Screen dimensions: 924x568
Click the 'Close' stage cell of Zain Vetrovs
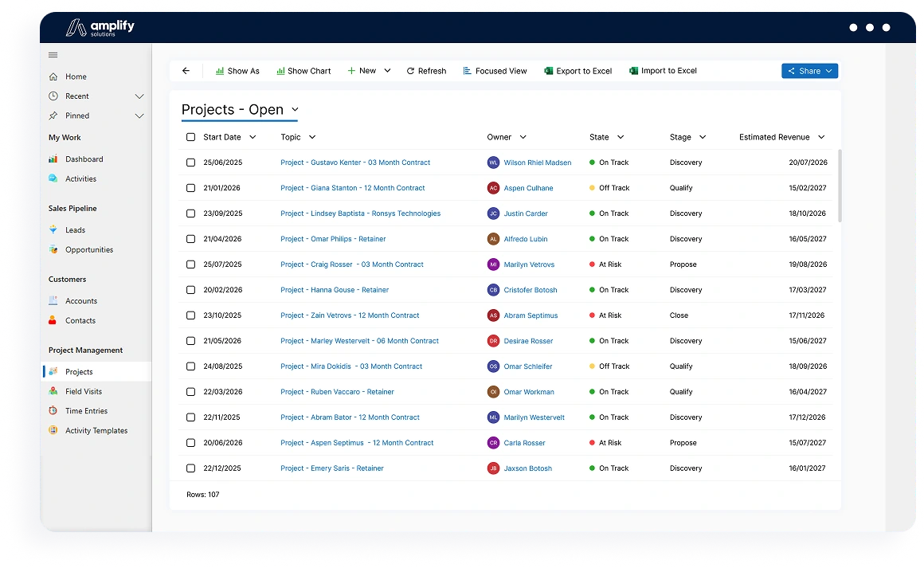pos(679,315)
